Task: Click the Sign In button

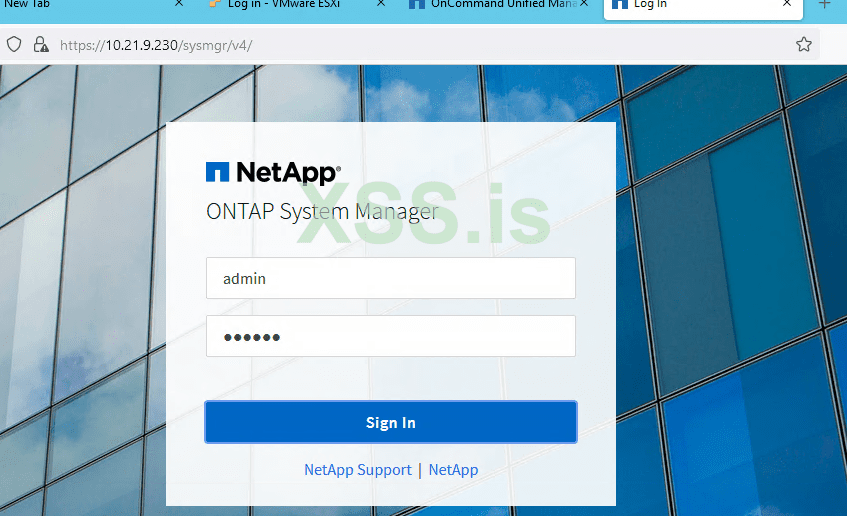Action: [391, 422]
